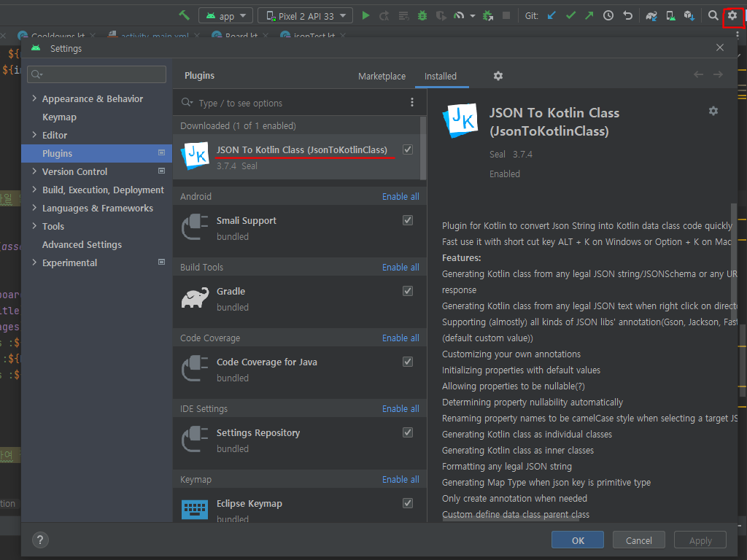
Task: Open the Pixel 2 API 33 device dropdown
Action: coord(305,16)
